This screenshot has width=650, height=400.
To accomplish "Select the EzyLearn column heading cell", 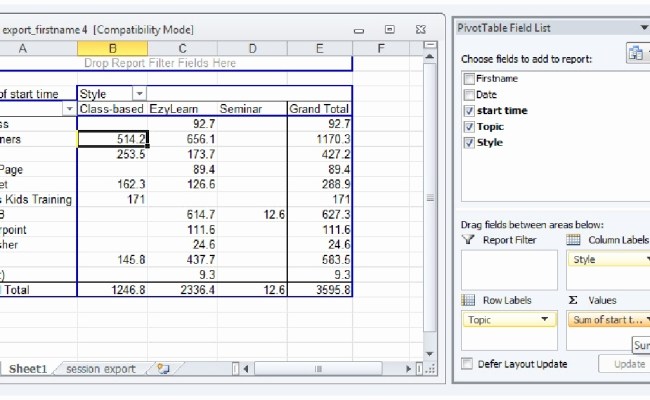I will tap(182, 109).
